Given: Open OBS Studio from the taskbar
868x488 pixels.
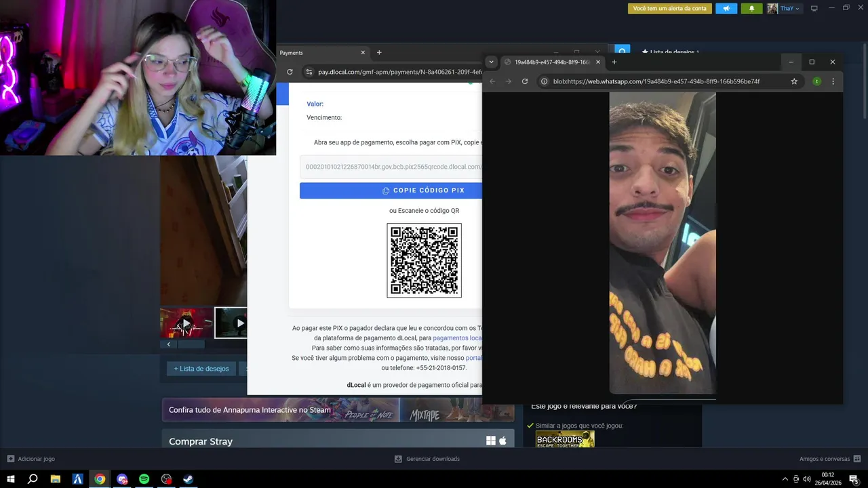Looking at the screenshot, I should click(166, 479).
